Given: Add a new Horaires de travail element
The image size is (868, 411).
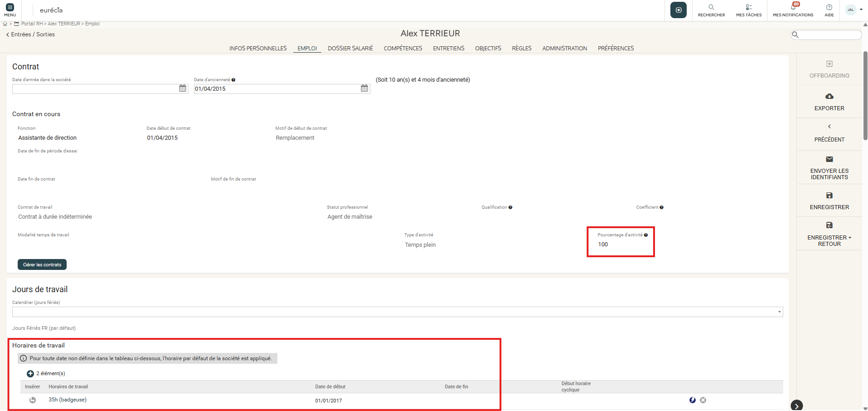Looking at the screenshot, I should point(30,374).
